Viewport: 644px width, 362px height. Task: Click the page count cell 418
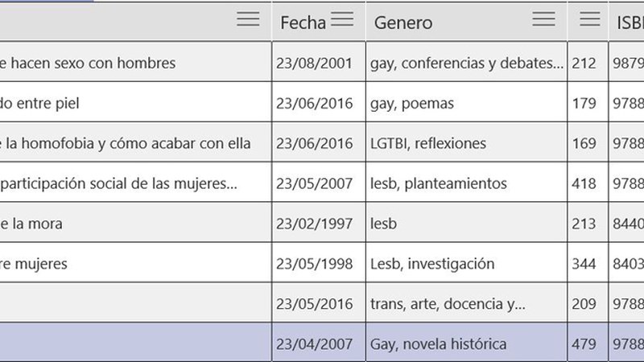(584, 183)
